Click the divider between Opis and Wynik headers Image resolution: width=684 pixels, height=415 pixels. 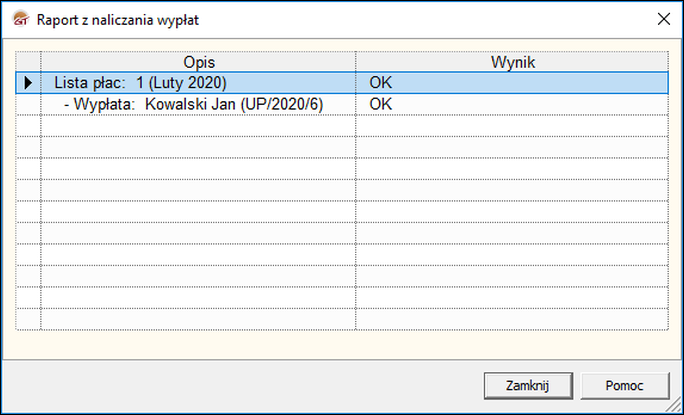(x=355, y=62)
